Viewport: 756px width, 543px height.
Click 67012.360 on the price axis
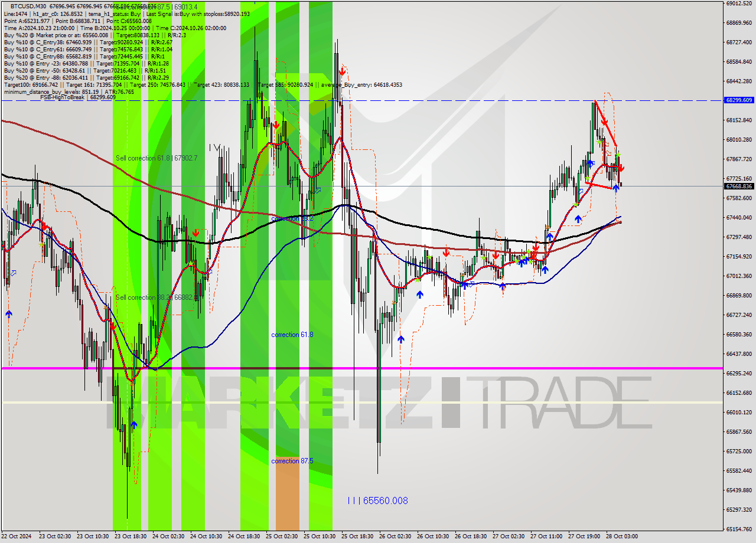(739, 276)
